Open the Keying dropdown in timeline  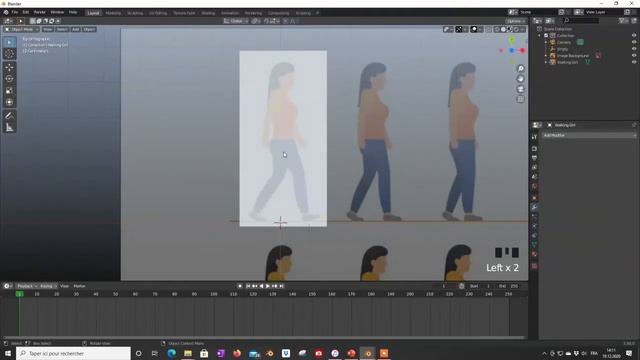tap(48, 286)
